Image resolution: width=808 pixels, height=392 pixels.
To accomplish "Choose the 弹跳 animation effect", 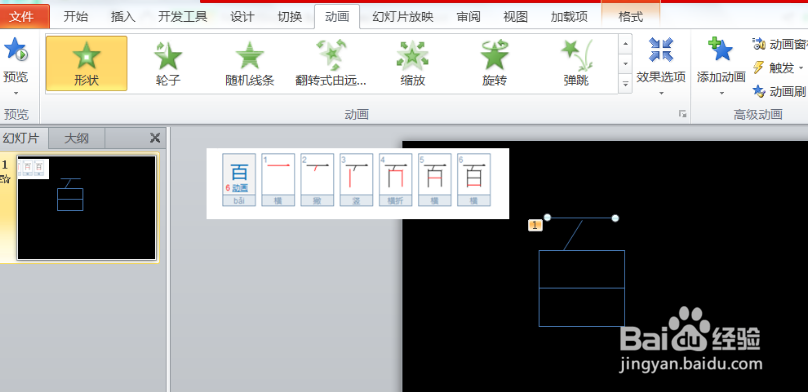I will [576, 63].
